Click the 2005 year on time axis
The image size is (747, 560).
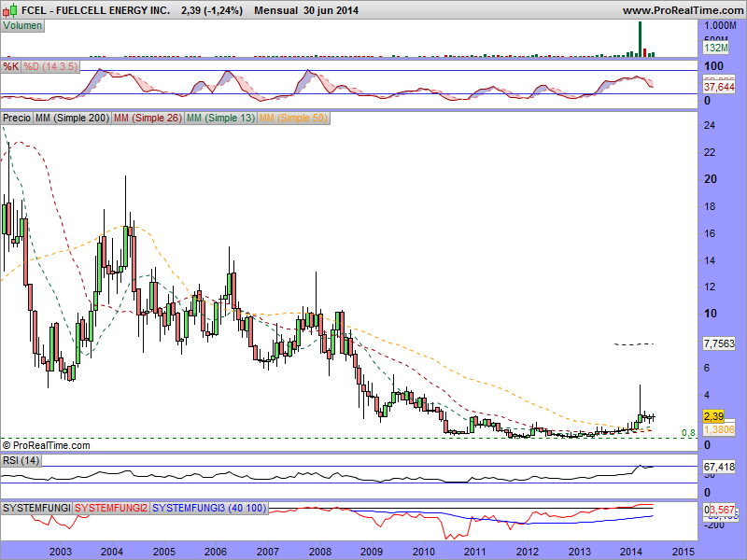click(164, 552)
